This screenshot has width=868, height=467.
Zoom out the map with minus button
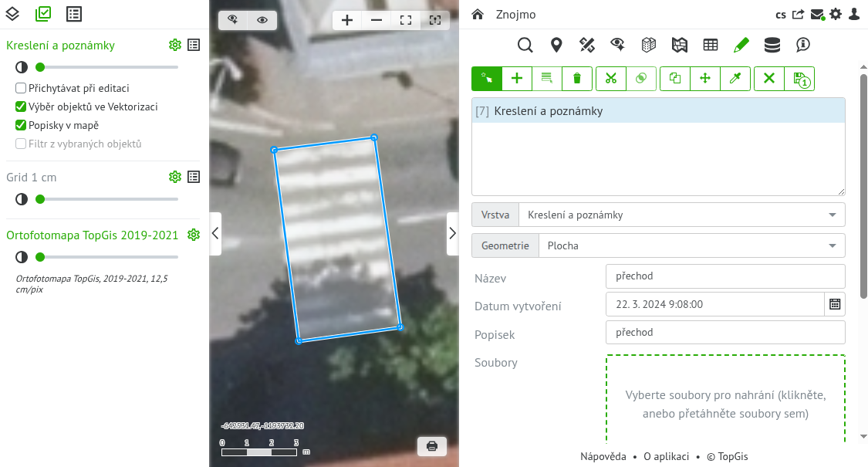[x=377, y=21]
